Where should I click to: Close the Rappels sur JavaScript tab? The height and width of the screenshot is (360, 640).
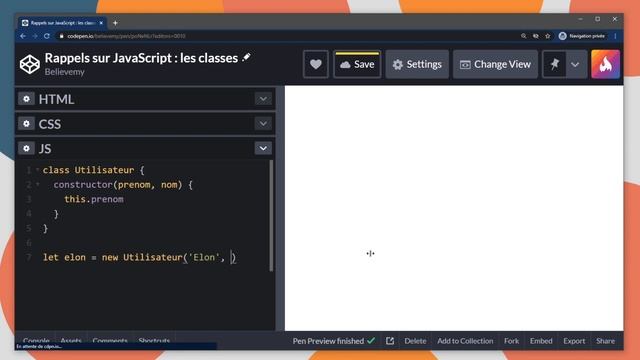coord(101,23)
